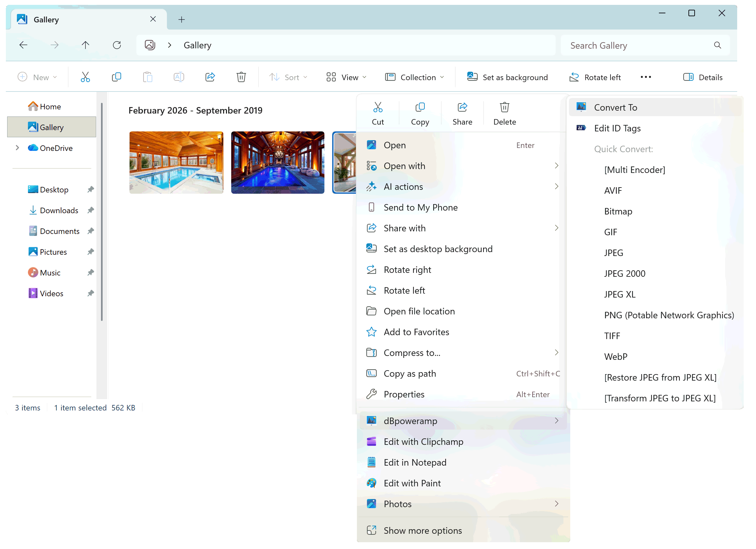Viewport: 756px width, 549px height.
Task: Expand the OneDrive tree node
Action: [17, 148]
